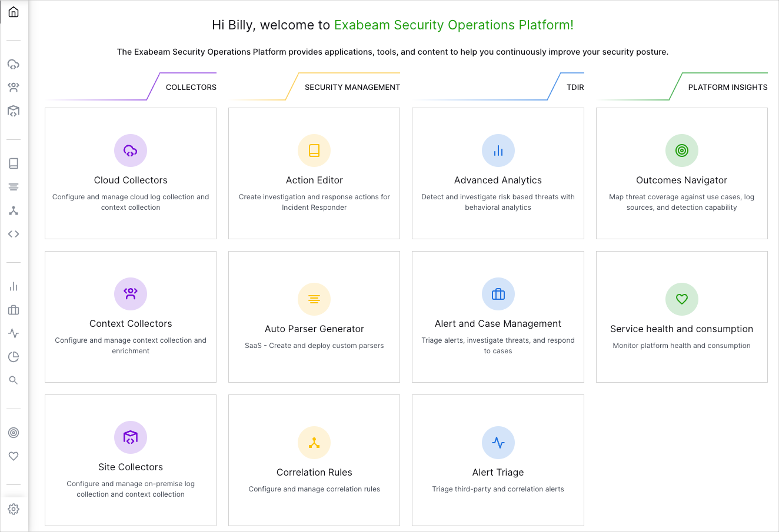Click 'Map threat coverage against use cases' description
This screenshot has height=532, width=779.
pos(682,202)
